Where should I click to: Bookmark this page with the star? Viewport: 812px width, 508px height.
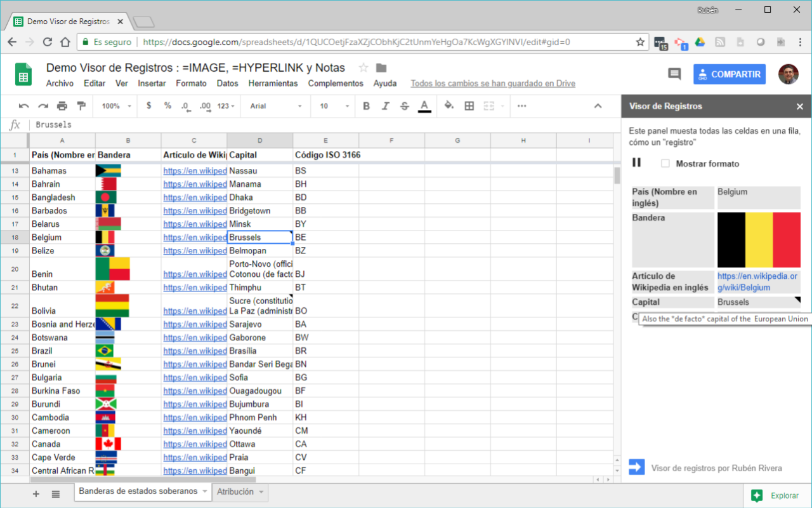click(640, 42)
